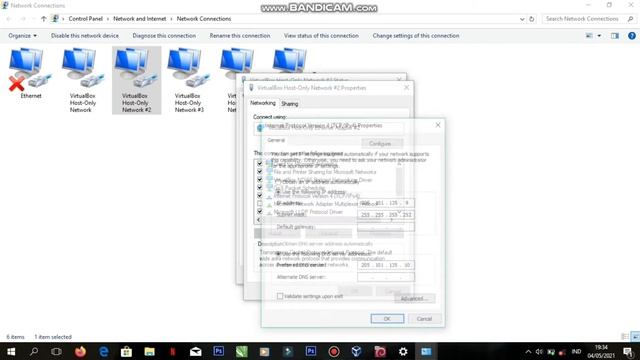Open the Windows Start menu
The width and height of the screenshot is (640, 360).
coord(11,351)
